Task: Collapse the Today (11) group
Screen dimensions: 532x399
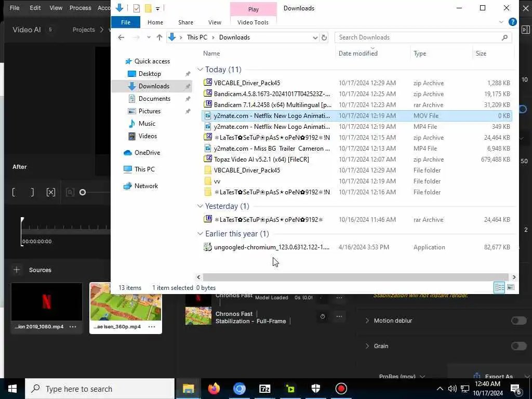Action: point(200,70)
